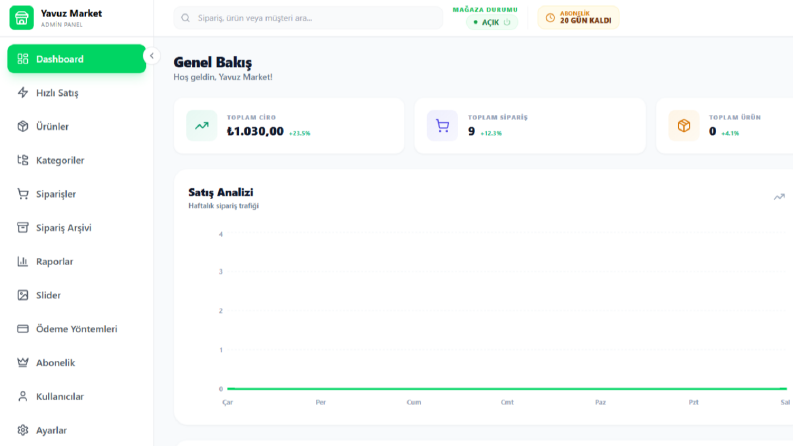The width and height of the screenshot is (793, 446).
Task: Click the Toplam Ürün box icon
Action: coord(684,125)
